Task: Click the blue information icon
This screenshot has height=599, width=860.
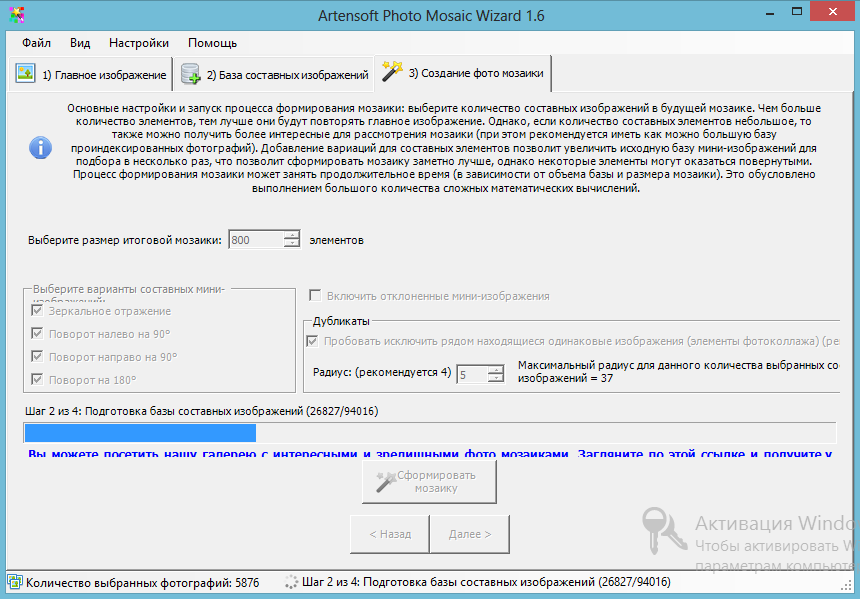Action: [x=41, y=148]
